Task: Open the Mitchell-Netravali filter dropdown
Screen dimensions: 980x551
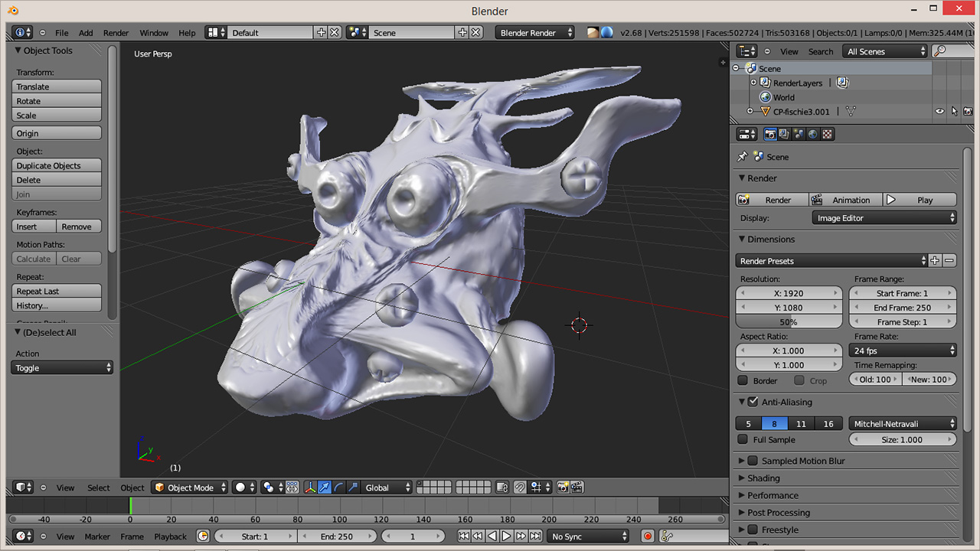Action: [x=903, y=424]
